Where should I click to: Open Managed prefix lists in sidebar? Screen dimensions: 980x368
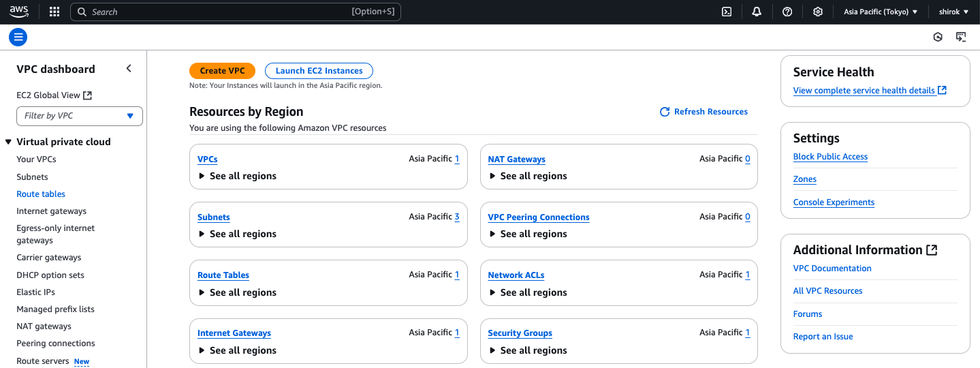[x=55, y=309]
